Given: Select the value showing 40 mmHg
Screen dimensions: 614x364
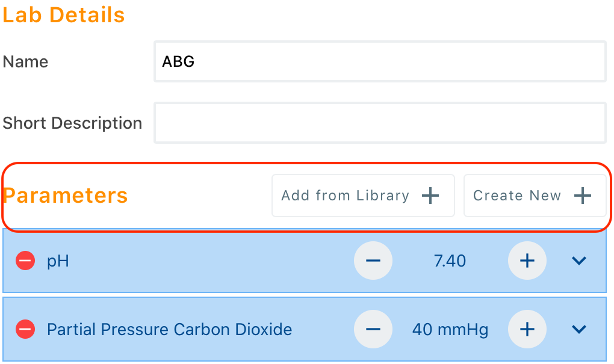Looking at the screenshot, I should point(450,329).
